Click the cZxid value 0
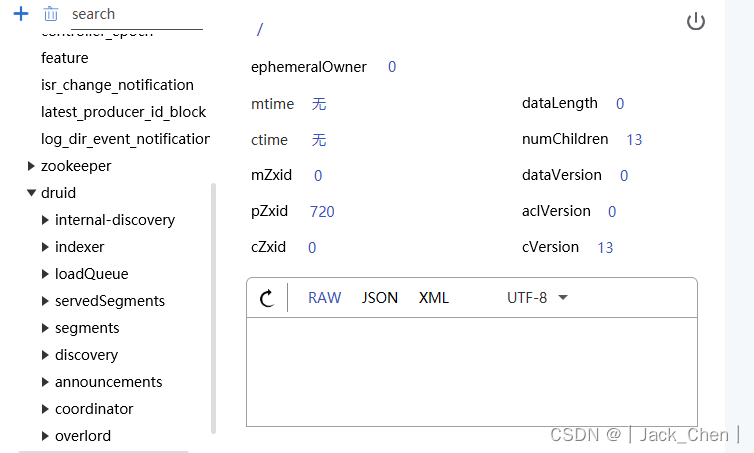The height and width of the screenshot is (453, 754). [312, 248]
